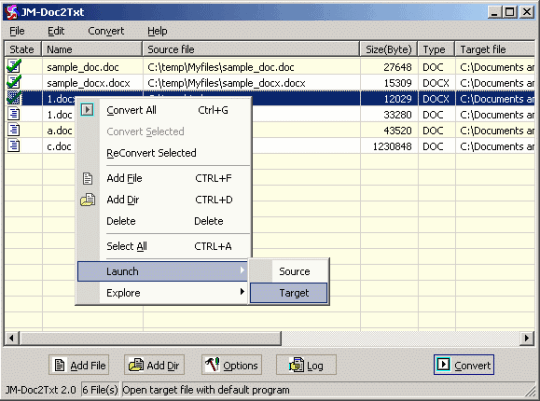Click the right arrow of horizontal scrollbar
The height and width of the screenshot is (401, 540).
tap(527, 338)
